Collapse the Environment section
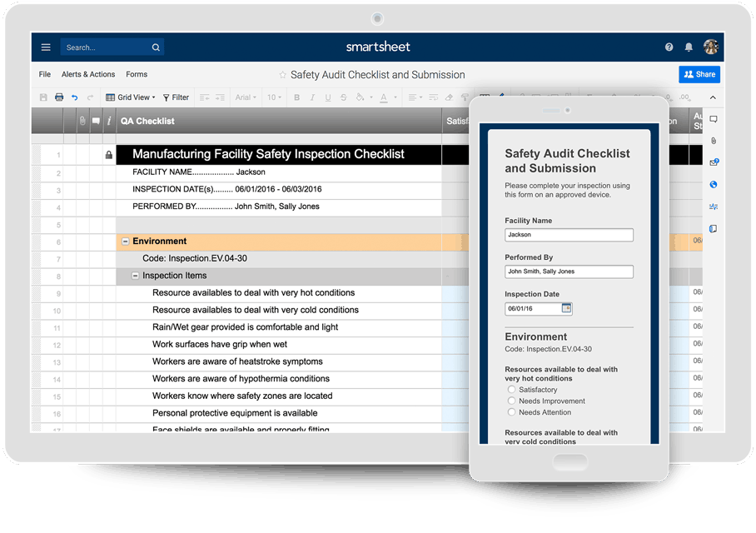This screenshot has height=533, width=756. [x=125, y=241]
